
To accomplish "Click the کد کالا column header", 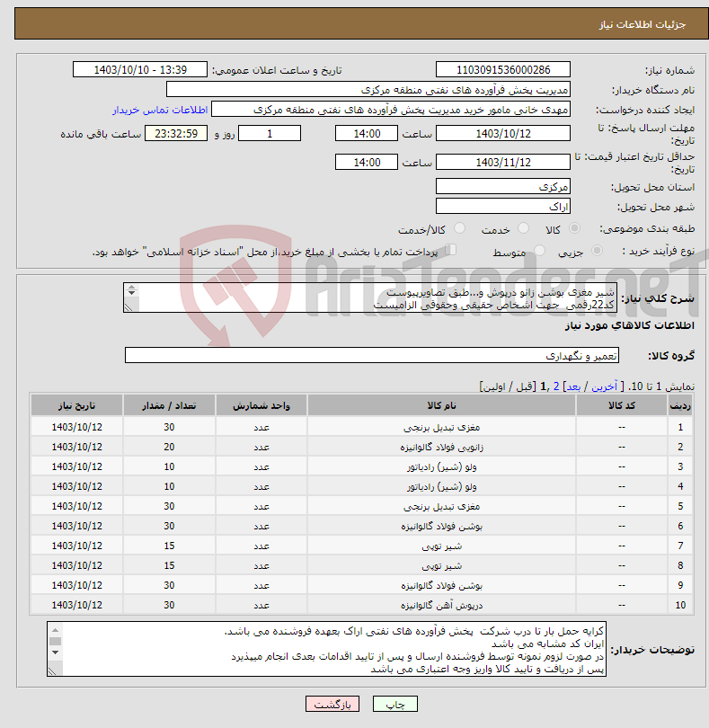I will [x=622, y=405].
